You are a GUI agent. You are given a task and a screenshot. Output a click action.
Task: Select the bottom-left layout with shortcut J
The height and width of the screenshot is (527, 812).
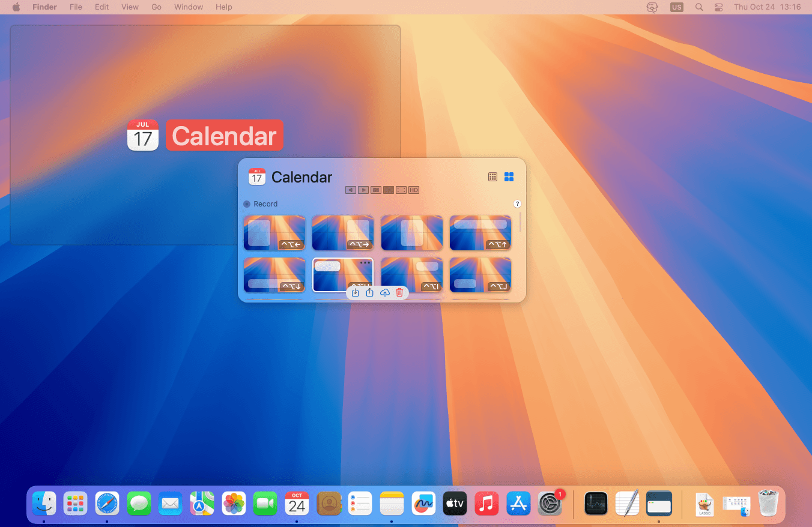pos(480,275)
